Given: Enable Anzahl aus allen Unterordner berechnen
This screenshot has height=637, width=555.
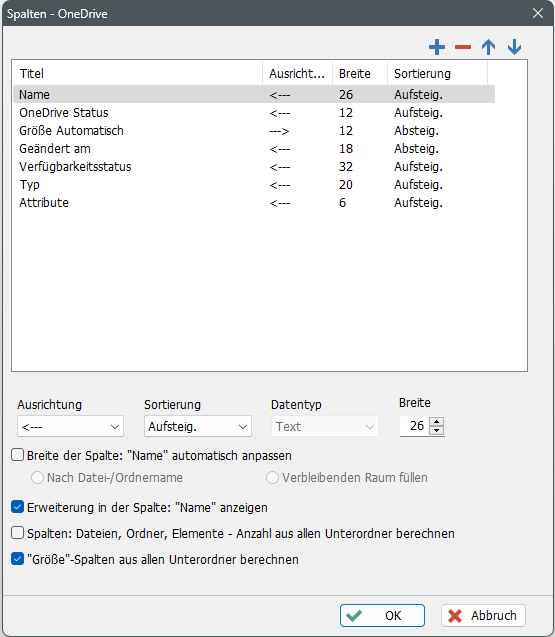Looking at the screenshot, I should [x=17, y=533].
